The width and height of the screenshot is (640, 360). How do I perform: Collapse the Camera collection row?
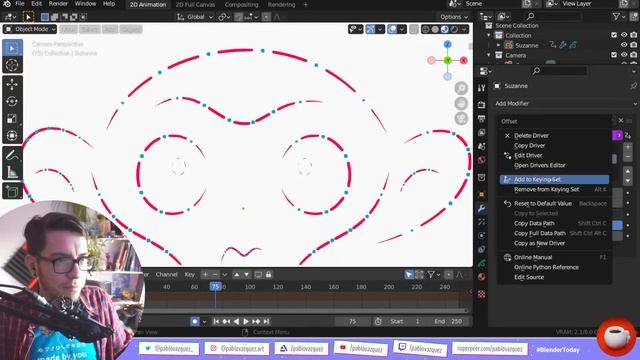coord(489,55)
